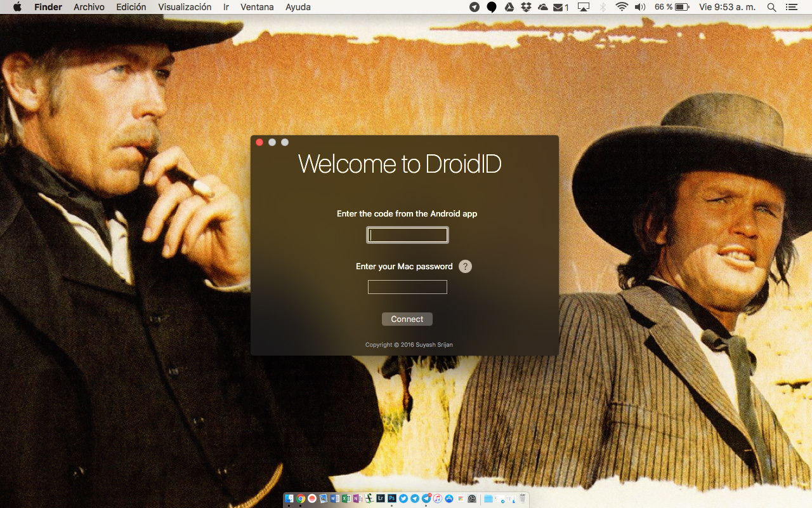Screen dimensions: 812x508
Task: Open the Visualización menu
Action: pos(185,7)
